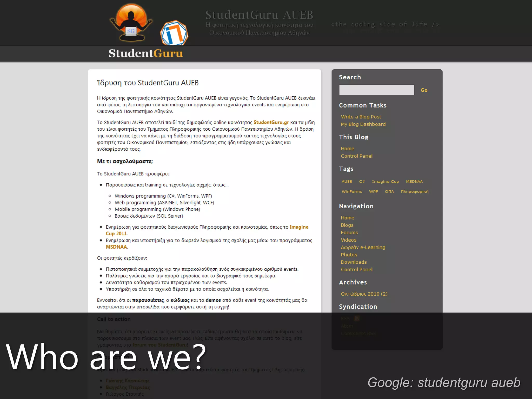The image size is (532, 399).
Task: Open Δωρεάν e-Learning navigation link
Action: (363, 247)
